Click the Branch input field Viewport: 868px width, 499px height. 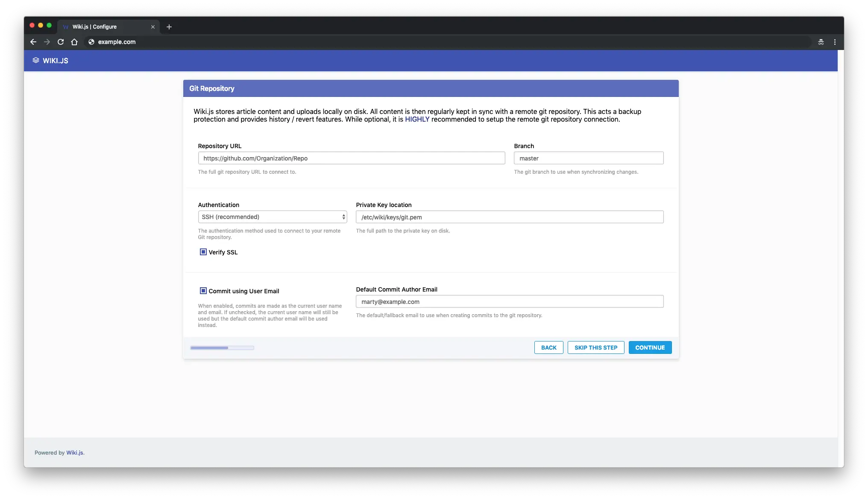click(589, 158)
